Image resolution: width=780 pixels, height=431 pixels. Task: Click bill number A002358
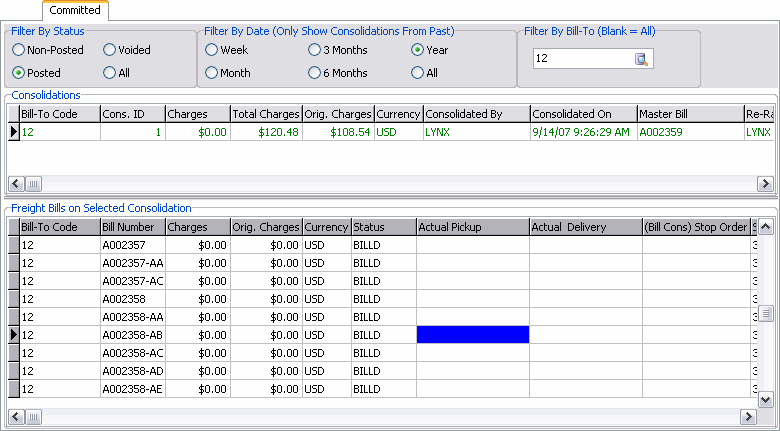click(x=133, y=299)
